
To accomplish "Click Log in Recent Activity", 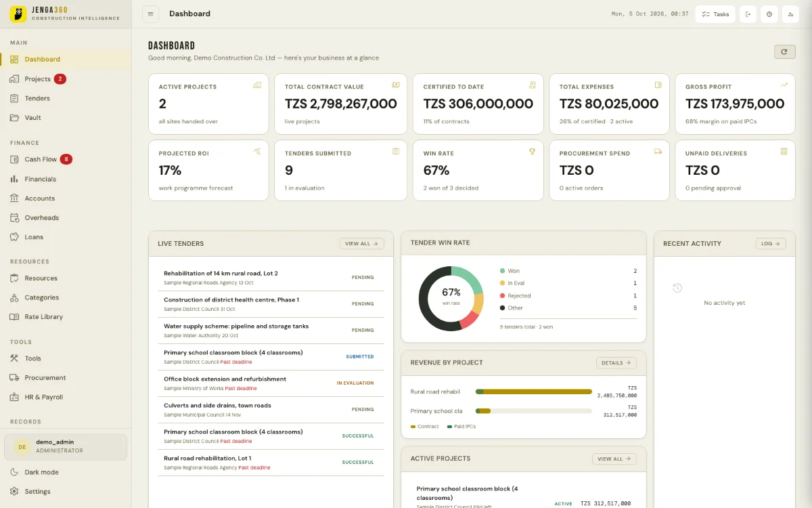I will coord(770,244).
